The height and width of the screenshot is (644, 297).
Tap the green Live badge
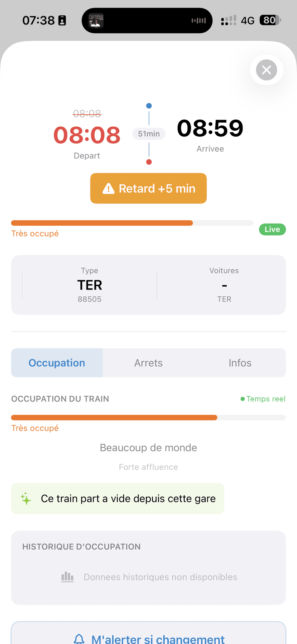click(272, 230)
